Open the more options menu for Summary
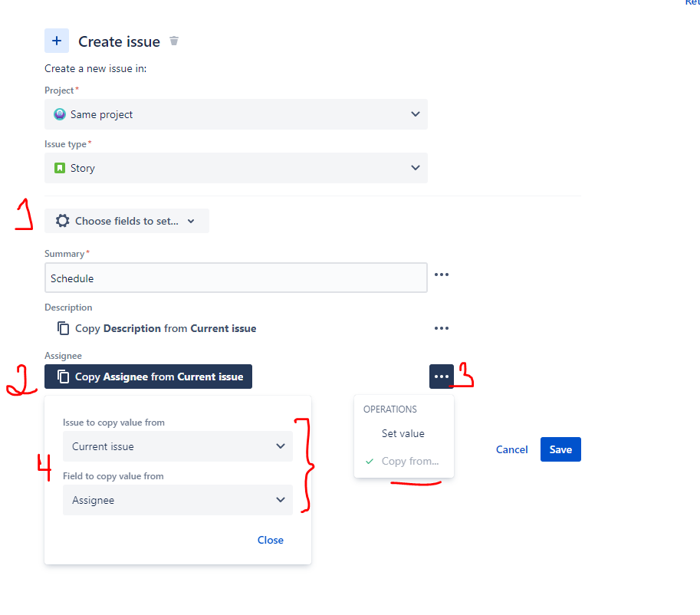The image size is (700, 615). [x=442, y=275]
